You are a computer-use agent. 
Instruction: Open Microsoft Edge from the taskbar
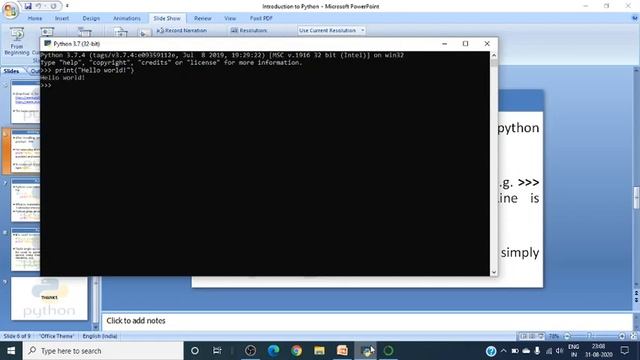[x=273, y=351]
